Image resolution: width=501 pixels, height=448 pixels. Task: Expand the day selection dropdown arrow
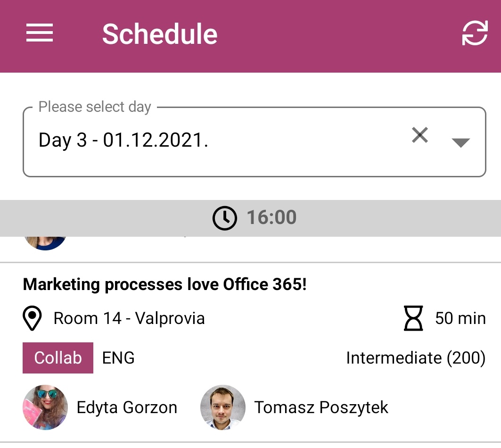click(x=460, y=142)
